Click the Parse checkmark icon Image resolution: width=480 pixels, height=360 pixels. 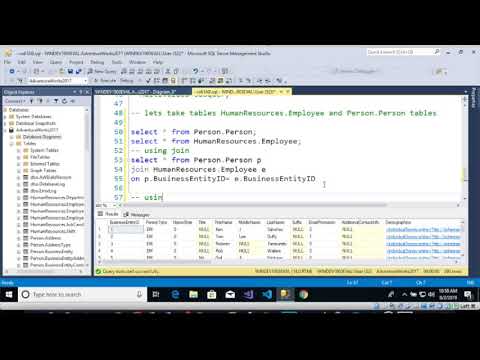click(149, 80)
